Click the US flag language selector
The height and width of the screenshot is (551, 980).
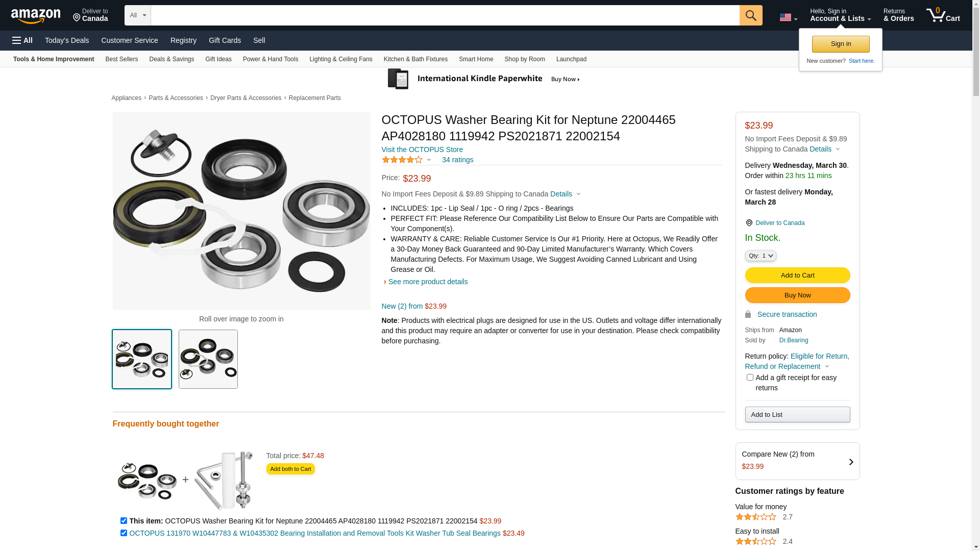tap(788, 17)
